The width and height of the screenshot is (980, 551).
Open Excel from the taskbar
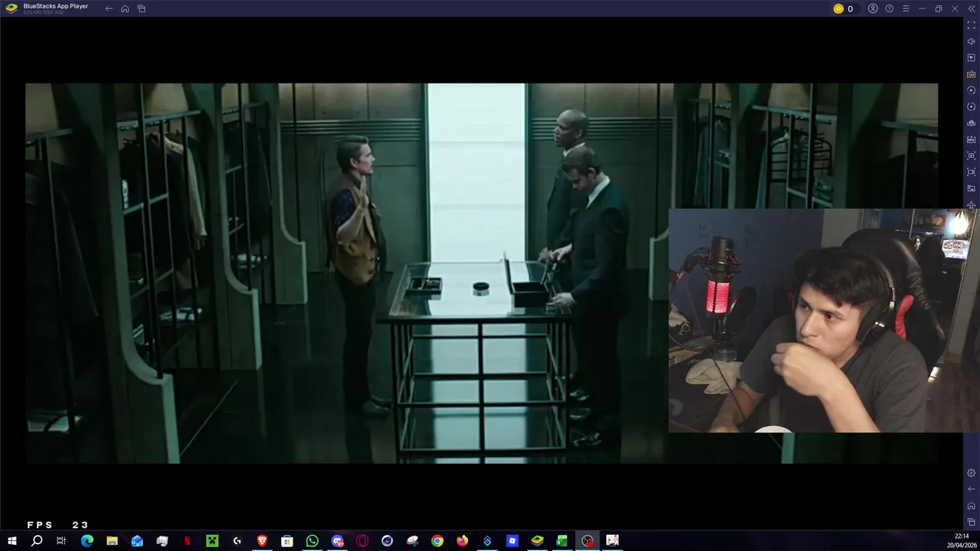click(x=562, y=541)
